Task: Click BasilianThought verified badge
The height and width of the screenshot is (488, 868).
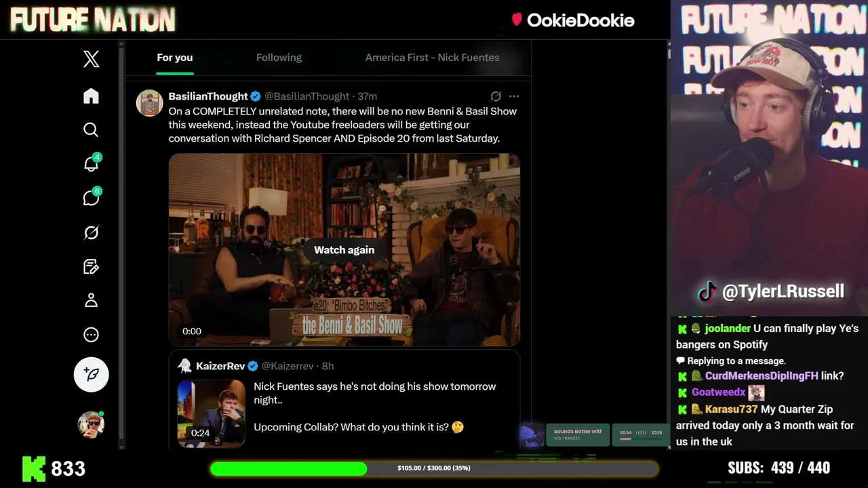Action: click(x=256, y=96)
